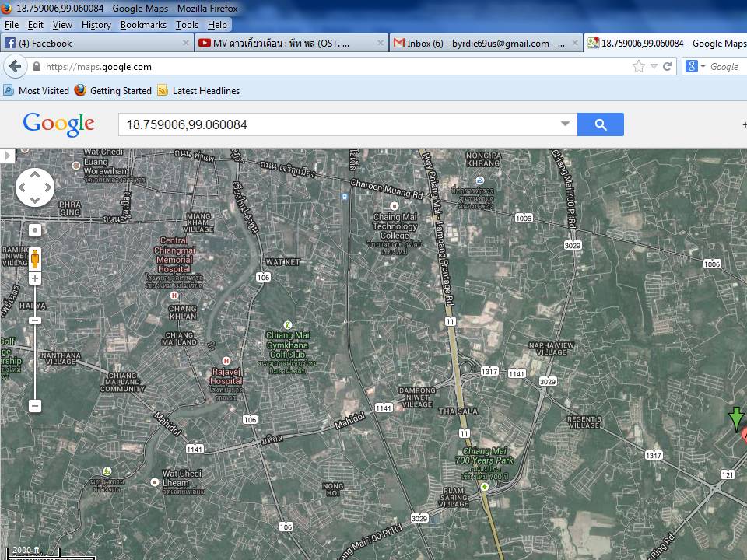Screen dimensions: 747x560
Task: Click the Rajavej Hospital marker icon
Action: tap(226, 361)
